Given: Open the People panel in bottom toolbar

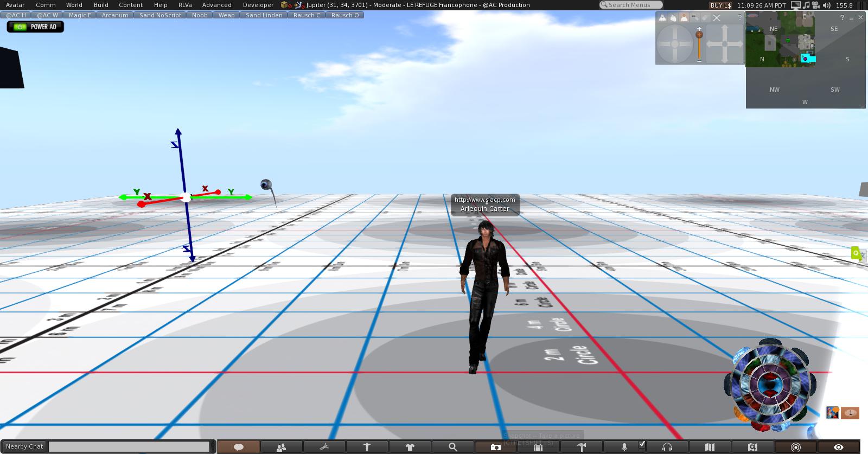Looking at the screenshot, I should click(x=281, y=447).
